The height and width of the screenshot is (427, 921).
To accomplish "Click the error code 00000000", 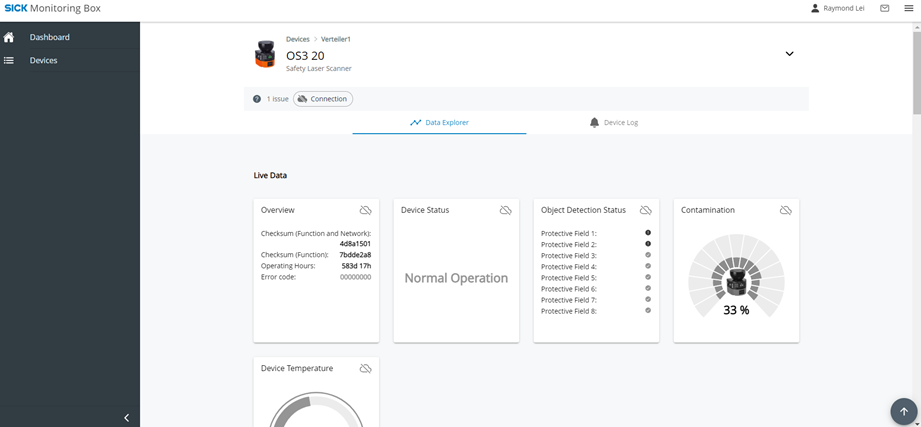I will 355,277.
